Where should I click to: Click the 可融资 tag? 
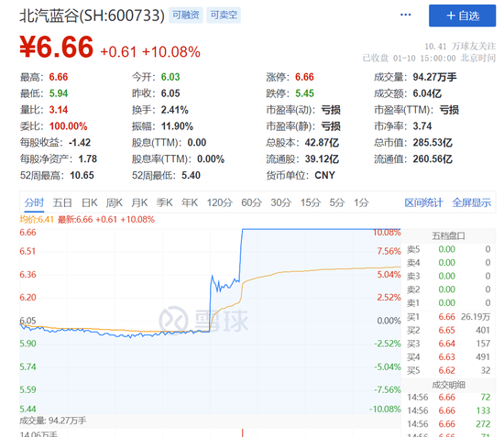tap(186, 15)
